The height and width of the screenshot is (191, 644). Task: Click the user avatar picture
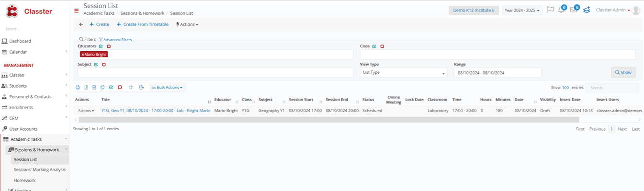[x=636, y=10]
